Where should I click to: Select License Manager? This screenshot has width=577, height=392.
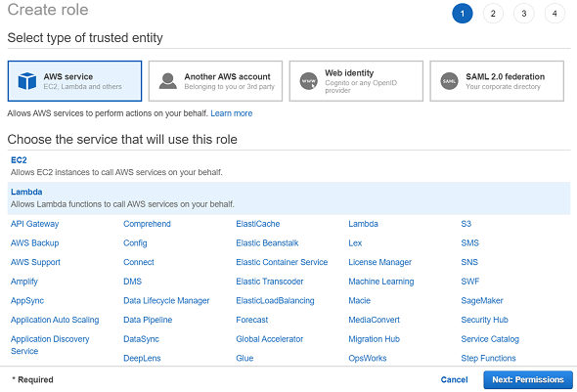[x=380, y=262]
